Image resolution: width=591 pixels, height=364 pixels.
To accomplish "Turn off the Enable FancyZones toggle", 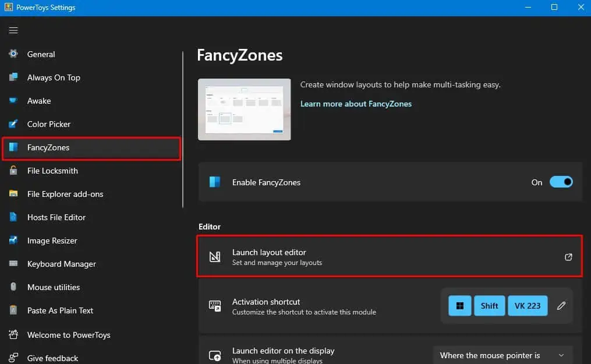I will pyautogui.click(x=561, y=182).
